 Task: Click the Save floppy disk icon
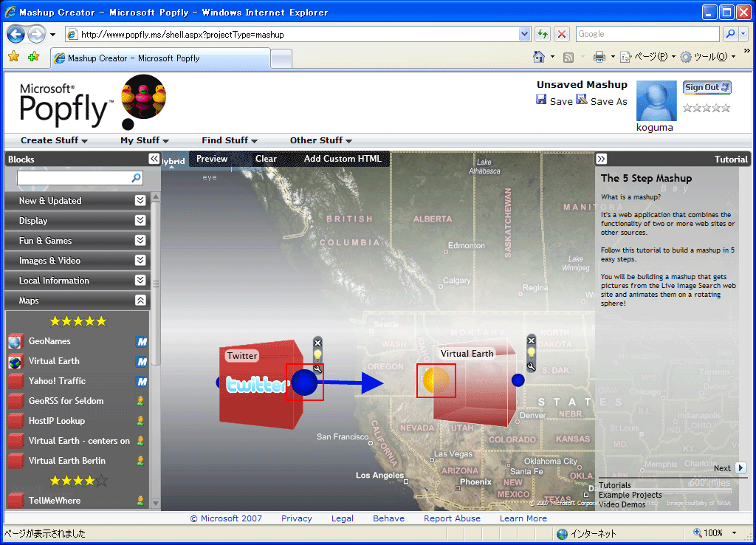click(x=541, y=100)
